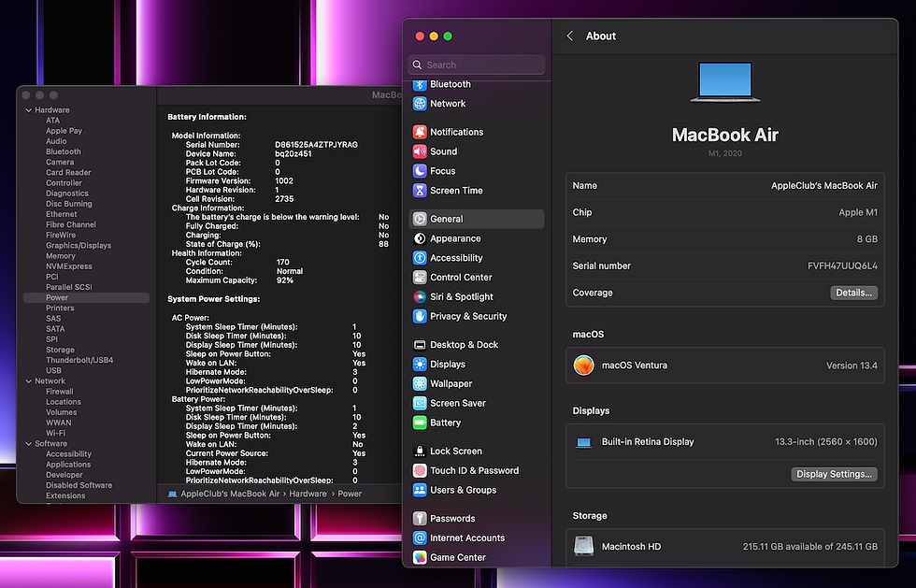Collapse the Software tree section

click(29, 444)
